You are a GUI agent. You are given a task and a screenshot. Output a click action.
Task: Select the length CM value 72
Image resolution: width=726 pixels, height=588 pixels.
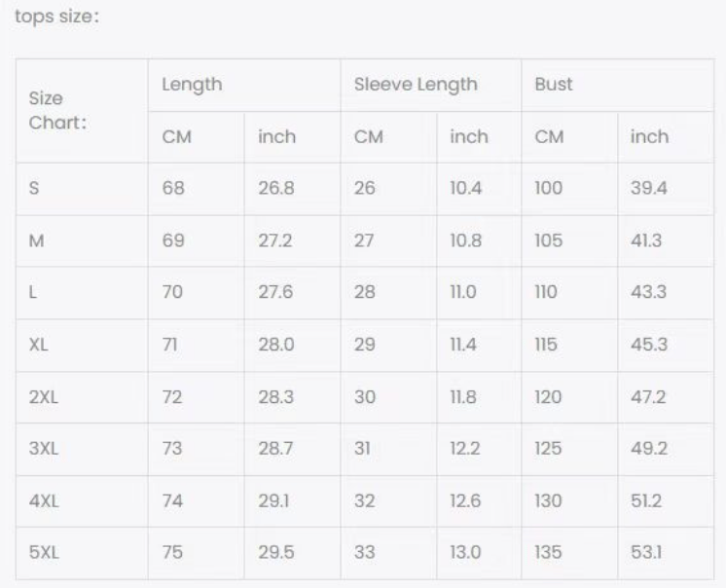[x=172, y=397]
